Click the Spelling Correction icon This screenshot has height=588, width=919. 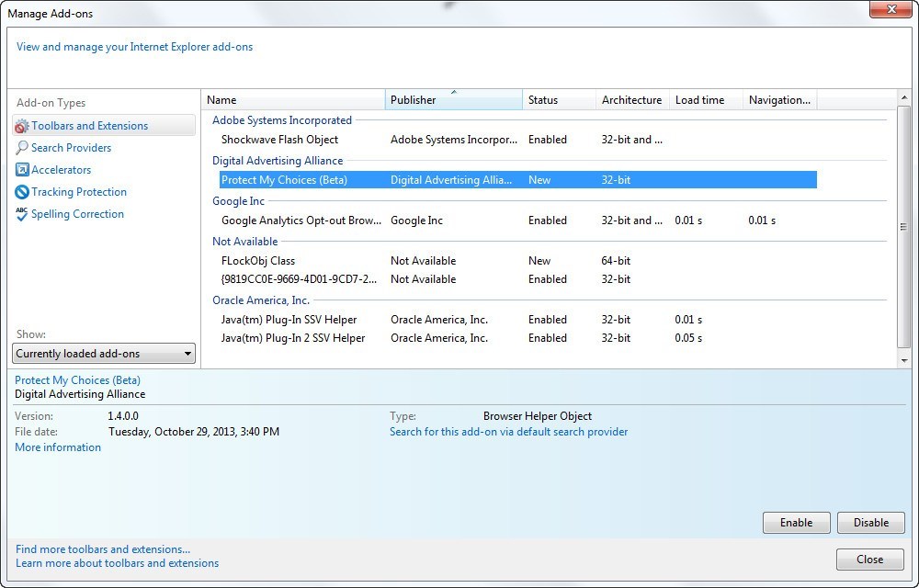click(22, 214)
